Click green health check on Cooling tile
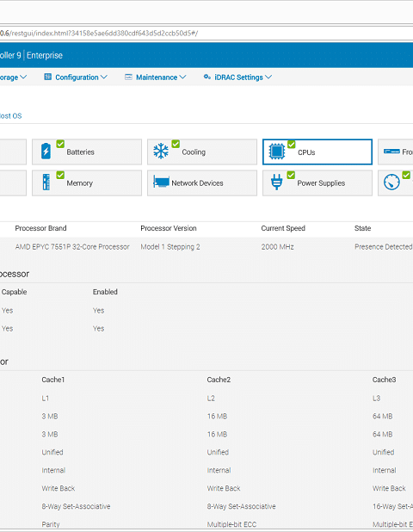This screenshot has width=413, height=532. 176,144
